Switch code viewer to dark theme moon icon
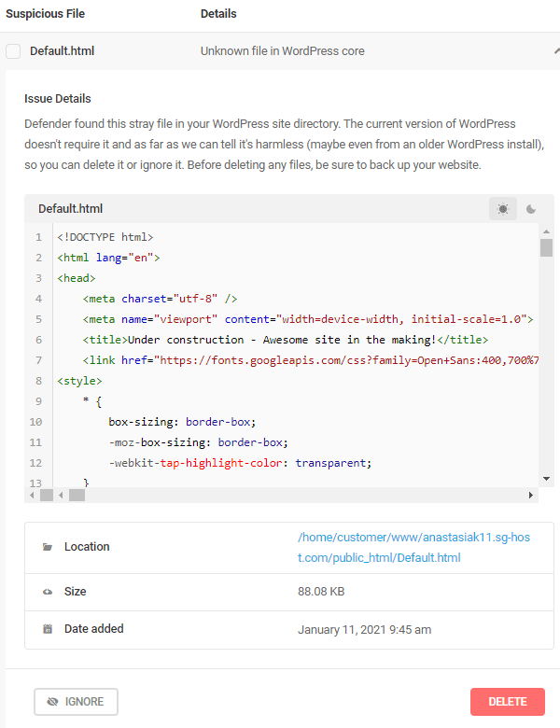 [531, 209]
